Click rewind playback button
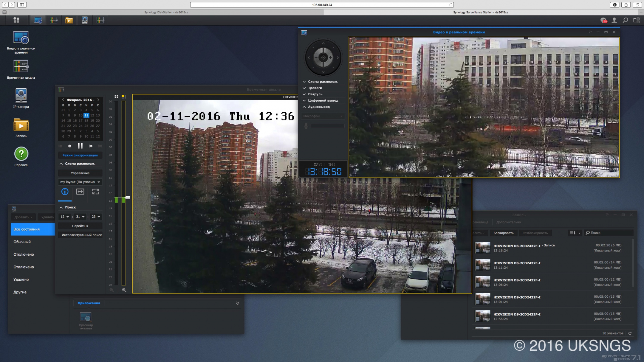Screen dimensions: 644x362 [x=69, y=146]
